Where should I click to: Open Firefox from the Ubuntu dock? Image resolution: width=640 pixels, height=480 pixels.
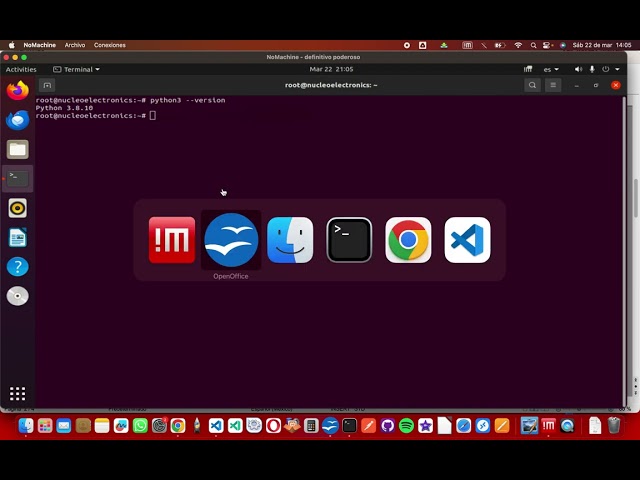click(x=18, y=90)
